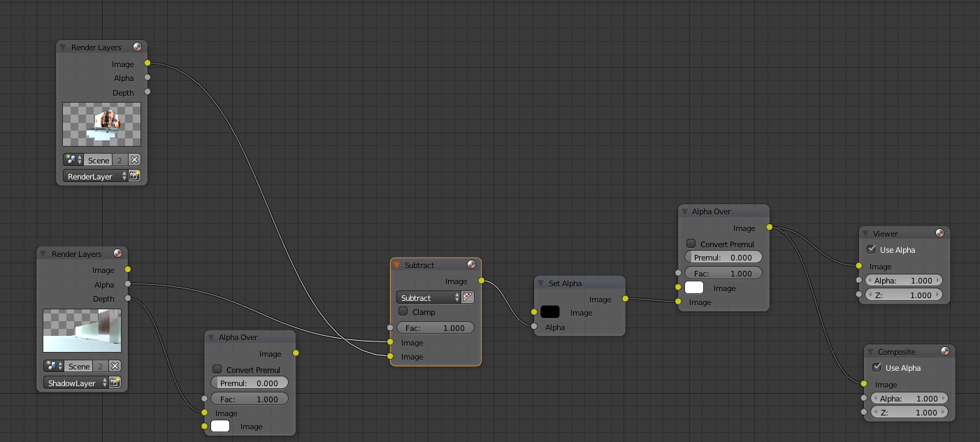Viewport: 980px width, 442px height.
Task: Click render icon beside RenderLayer dropdown
Action: click(x=135, y=176)
